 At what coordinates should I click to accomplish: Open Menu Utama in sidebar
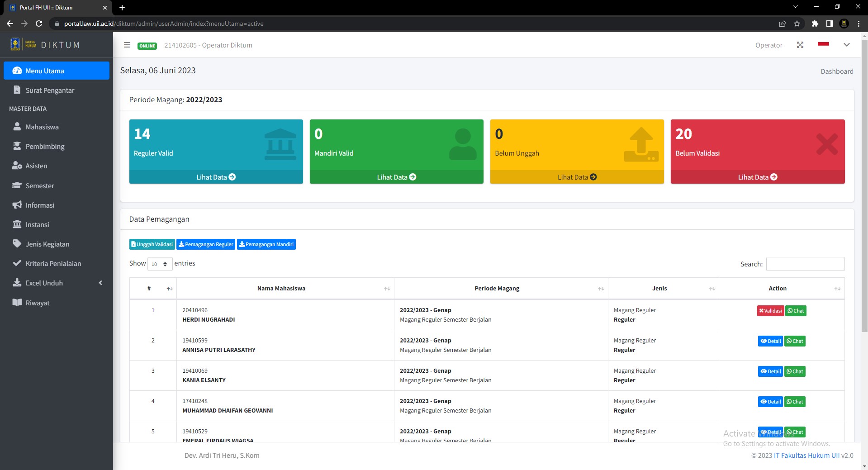(57, 71)
